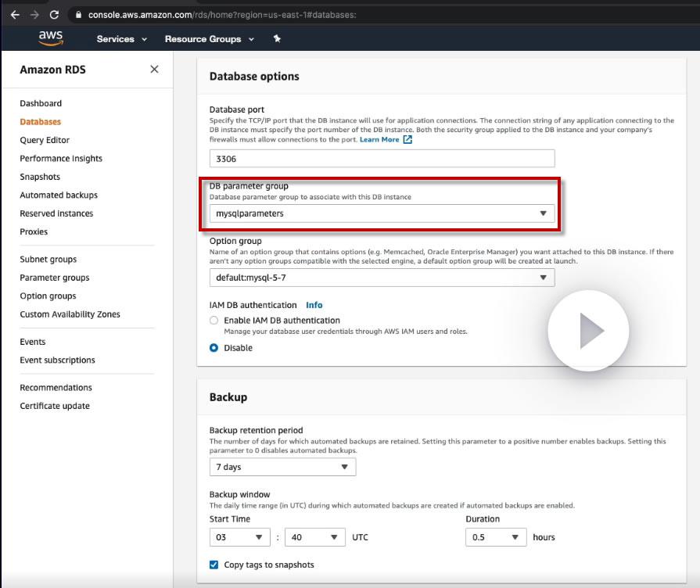Image resolution: width=700 pixels, height=588 pixels.
Task: Open the backup Duration dropdown
Action: tap(496, 537)
